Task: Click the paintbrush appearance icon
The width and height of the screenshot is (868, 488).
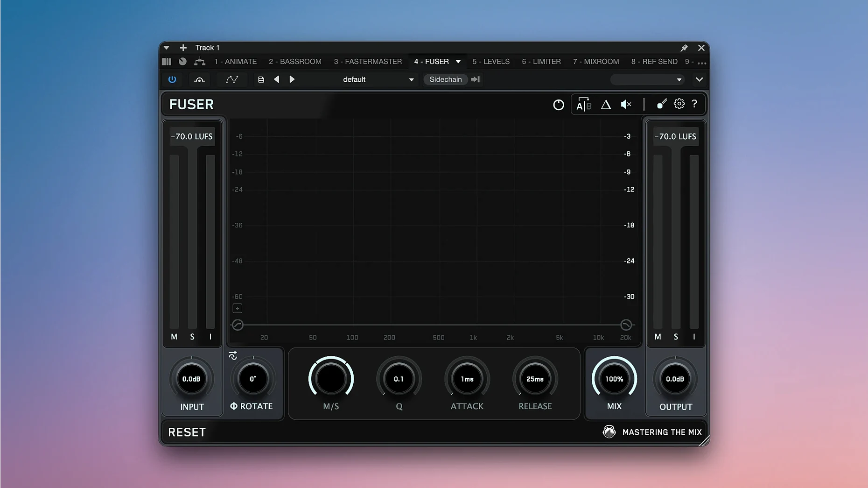Action: click(x=662, y=104)
